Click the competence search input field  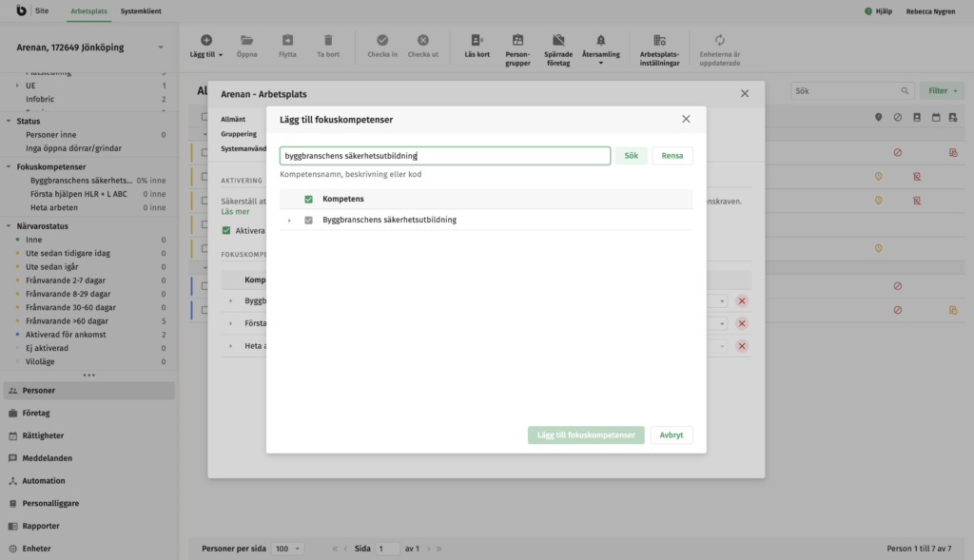coord(444,156)
